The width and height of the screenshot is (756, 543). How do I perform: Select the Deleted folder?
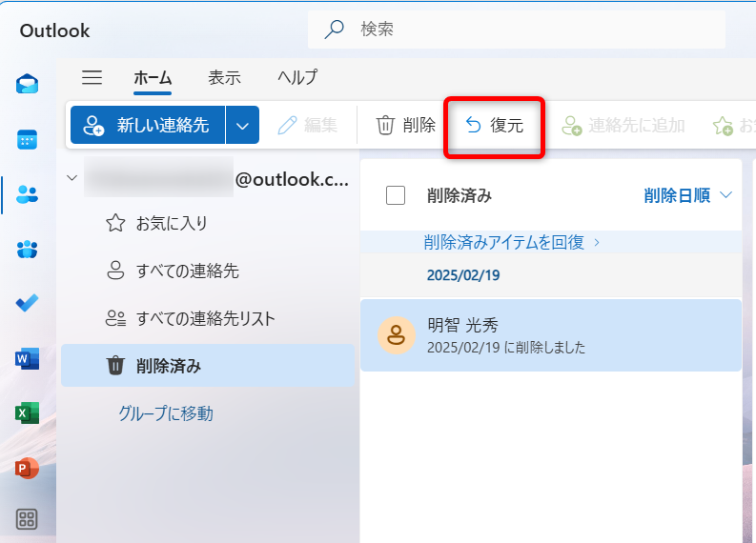tap(207, 366)
